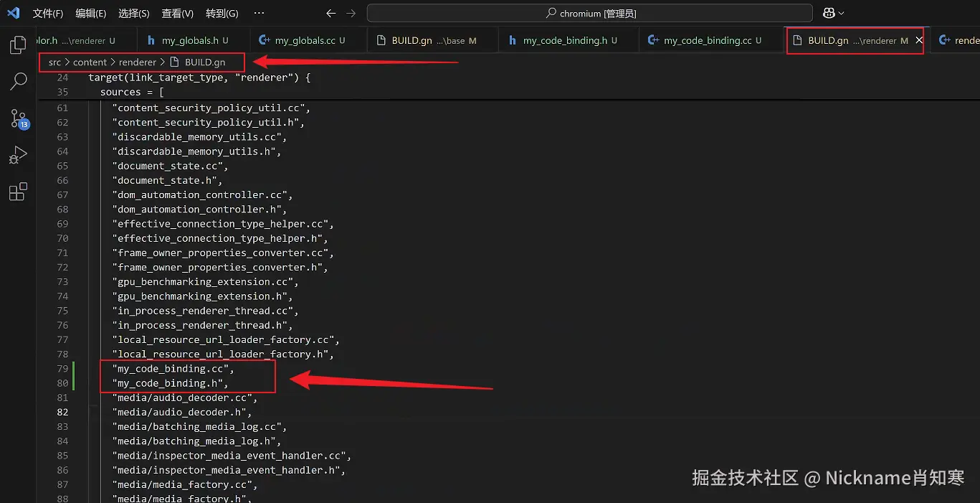Click line "media/inspector_media_event_handler.h",
The image size is (980, 503).
click(229, 470)
